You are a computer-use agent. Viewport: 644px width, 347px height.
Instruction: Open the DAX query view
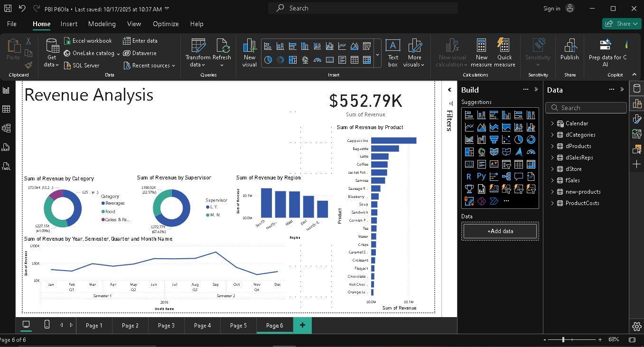point(6,147)
